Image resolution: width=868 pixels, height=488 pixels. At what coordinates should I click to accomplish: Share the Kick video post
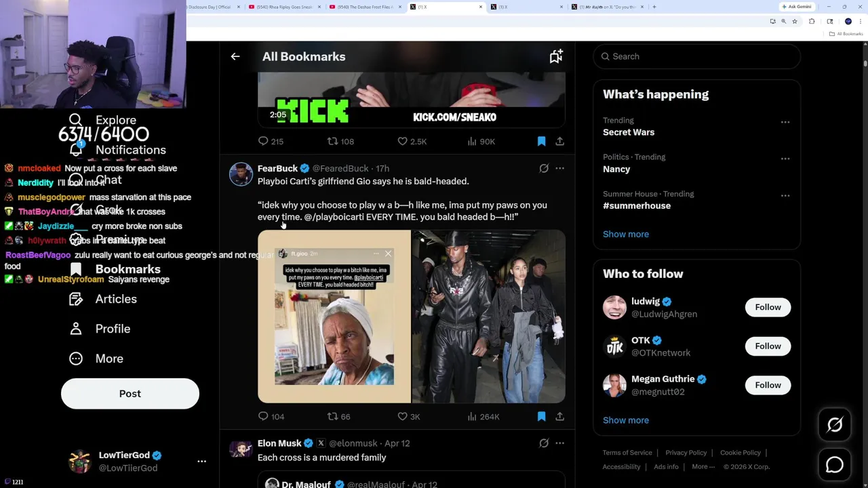coord(559,141)
